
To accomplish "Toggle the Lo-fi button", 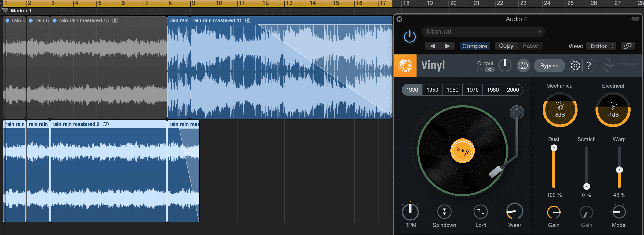I will 481,212.
